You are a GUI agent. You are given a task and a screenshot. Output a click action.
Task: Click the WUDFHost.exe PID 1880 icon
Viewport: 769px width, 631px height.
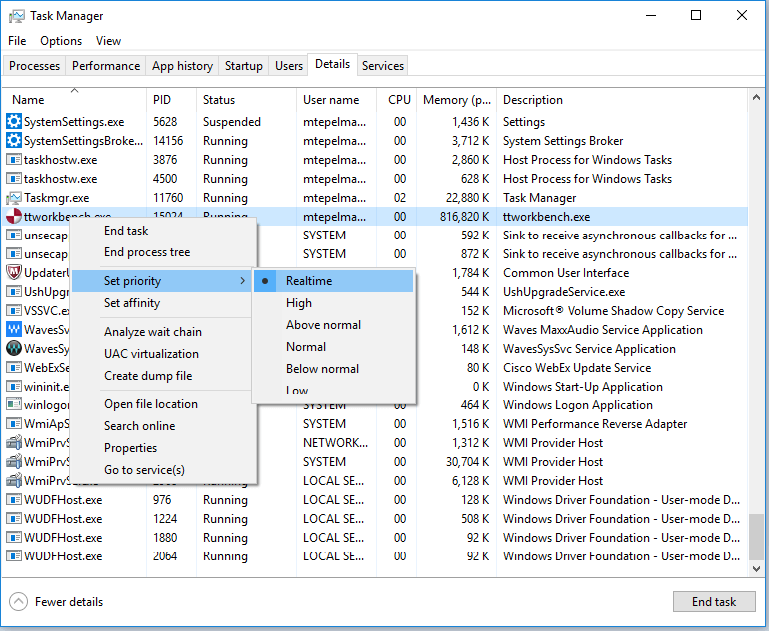[x=14, y=538]
